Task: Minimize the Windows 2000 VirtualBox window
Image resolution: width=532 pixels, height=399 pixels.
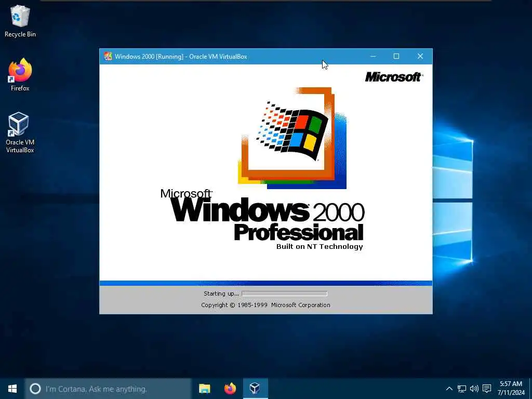Action: (373, 56)
